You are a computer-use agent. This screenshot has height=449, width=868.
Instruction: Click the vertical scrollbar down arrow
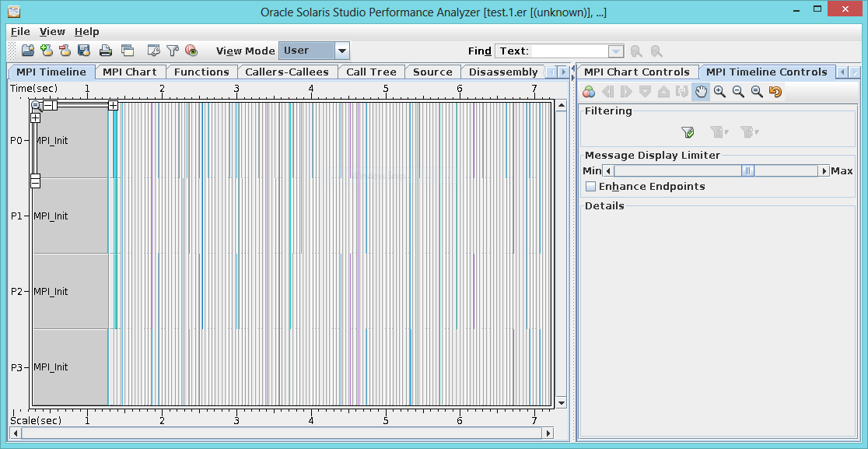(561, 402)
